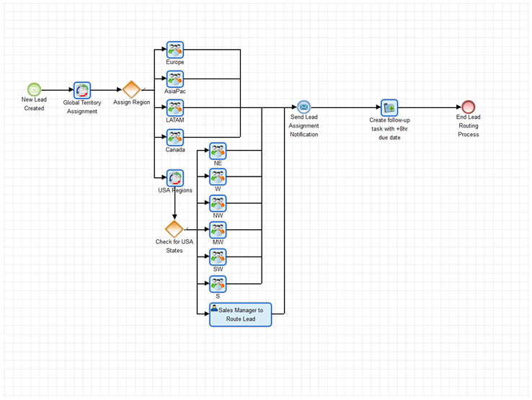Screen dimensions: 532x400
Task: Click the 'Send Lead Assignment Notification' label
Action: click(304, 125)
